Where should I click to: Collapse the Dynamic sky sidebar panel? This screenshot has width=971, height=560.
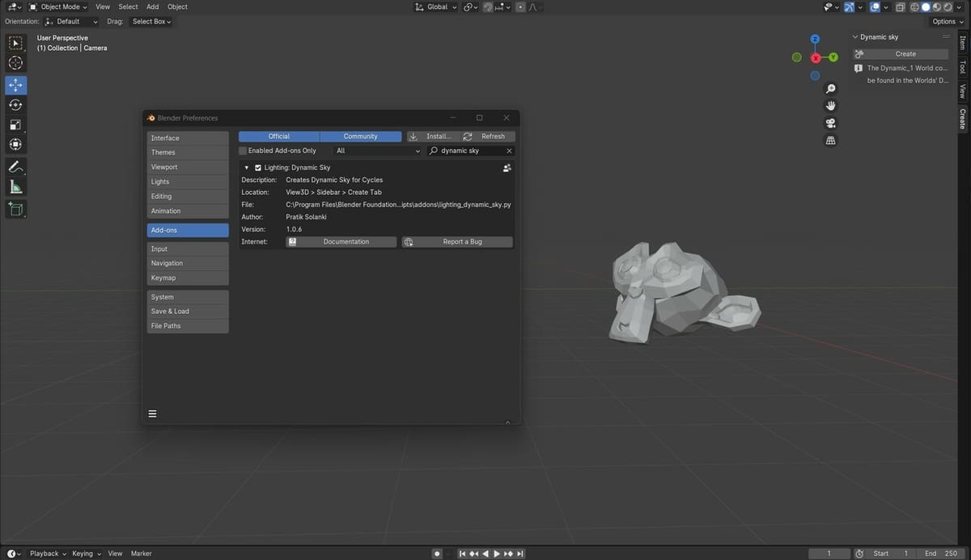pos(855,37)
